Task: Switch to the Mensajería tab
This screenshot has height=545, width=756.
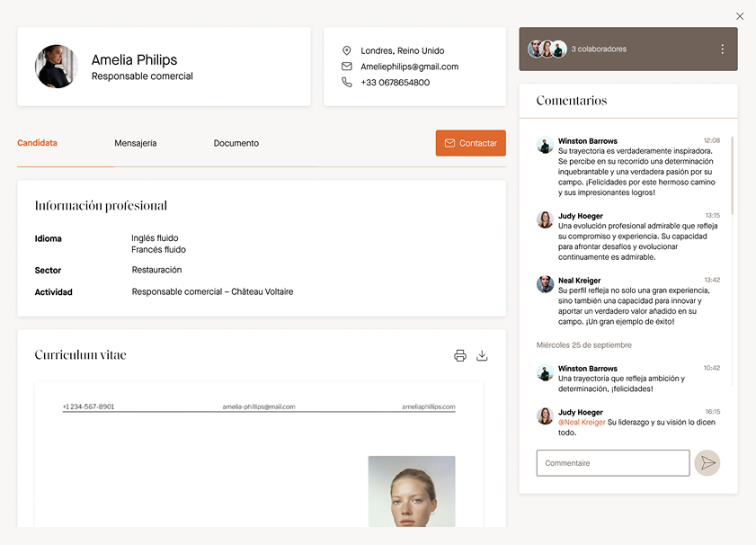Action: (x=136, y=143)
